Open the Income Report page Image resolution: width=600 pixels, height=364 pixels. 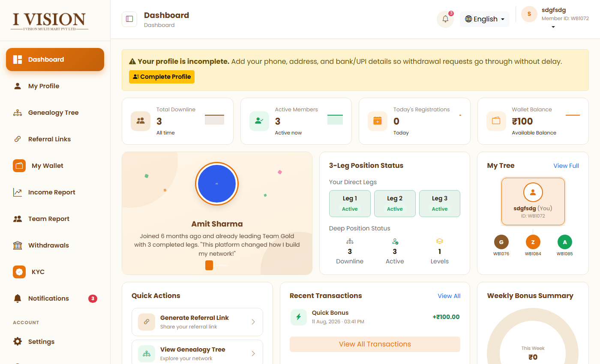click(x=55, y=192)
